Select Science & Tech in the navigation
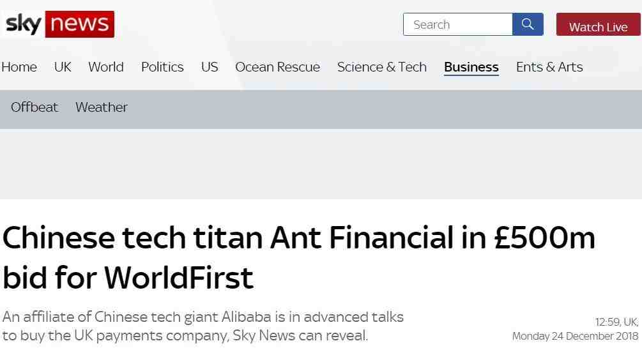The width and height of the screenshot is (642, 364). pyautogui.click(x=382, y=67)
